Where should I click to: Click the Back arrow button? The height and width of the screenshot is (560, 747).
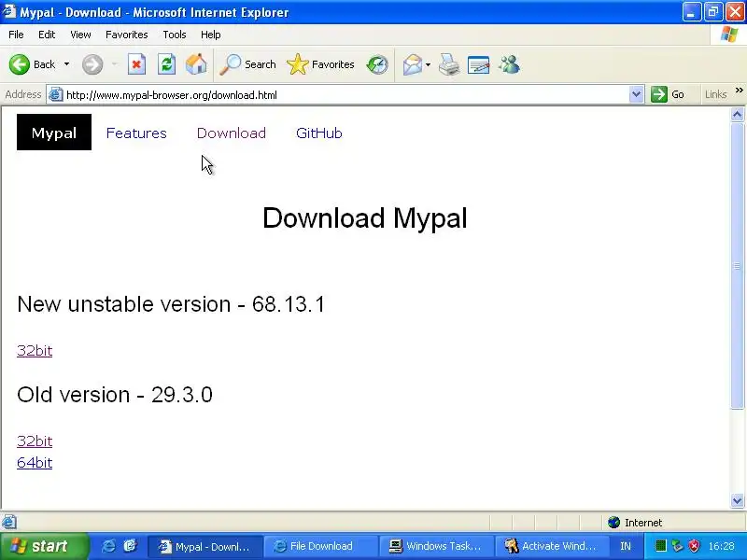(19, 64)
